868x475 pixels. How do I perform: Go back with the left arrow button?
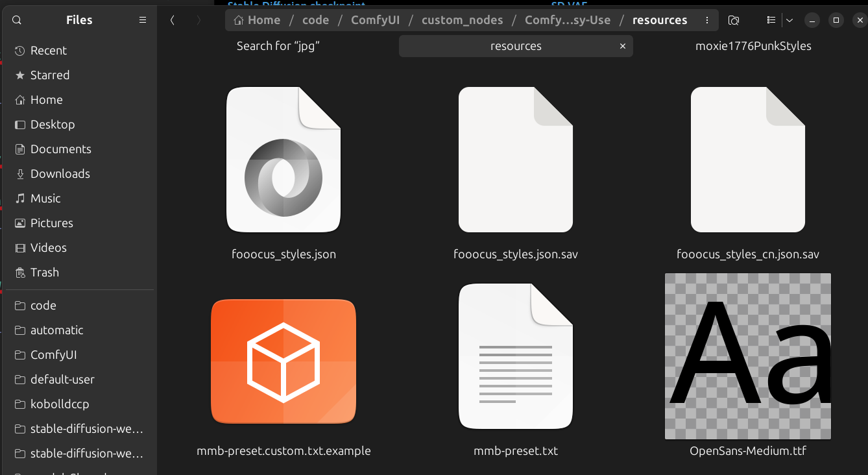[x=173, y=20]
